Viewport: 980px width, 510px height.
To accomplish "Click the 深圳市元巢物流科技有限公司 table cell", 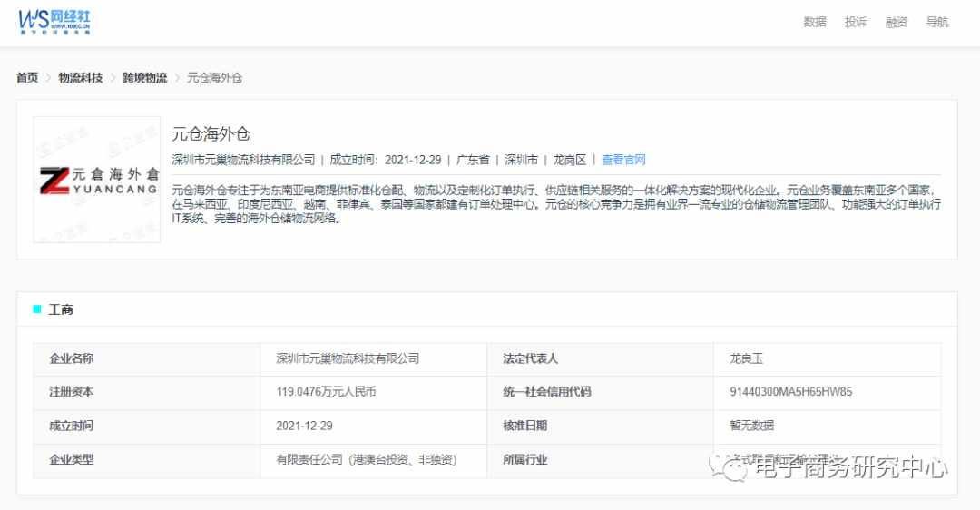I will pos(374,358).
